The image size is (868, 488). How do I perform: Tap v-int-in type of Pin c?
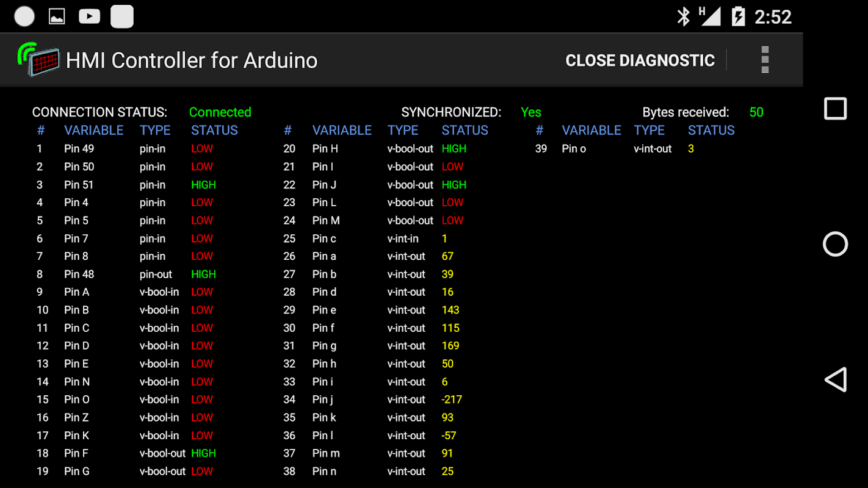click(403, 239)
